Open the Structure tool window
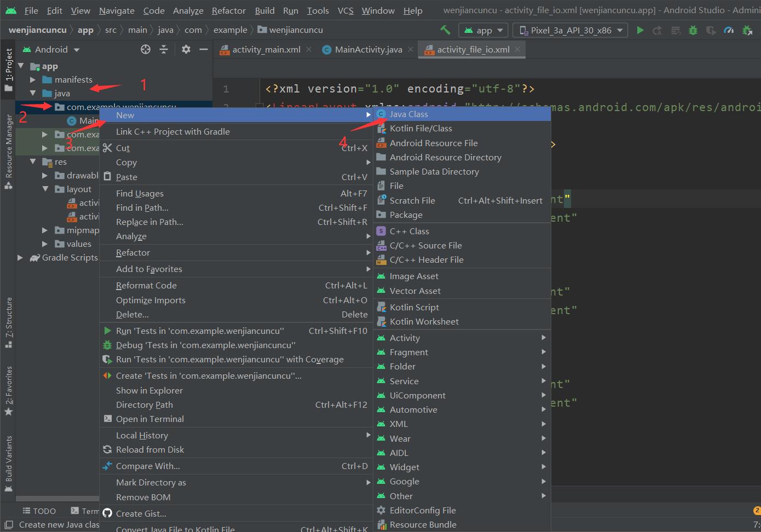761x532 pixels. click(x=8, y=322)
